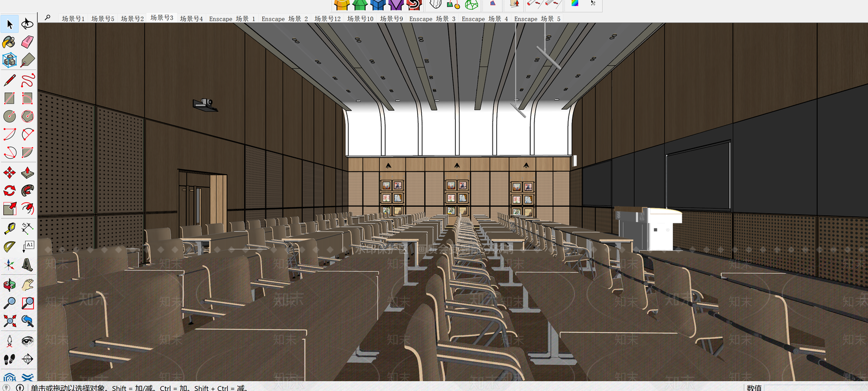This screenshot has width=868, height=391.
Task: Select the Zoom magnifier tool
Action: coord(9,303)
